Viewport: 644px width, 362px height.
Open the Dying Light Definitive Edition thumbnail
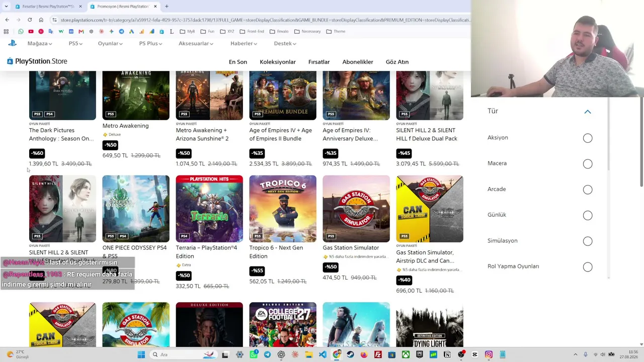coord(430,324)
